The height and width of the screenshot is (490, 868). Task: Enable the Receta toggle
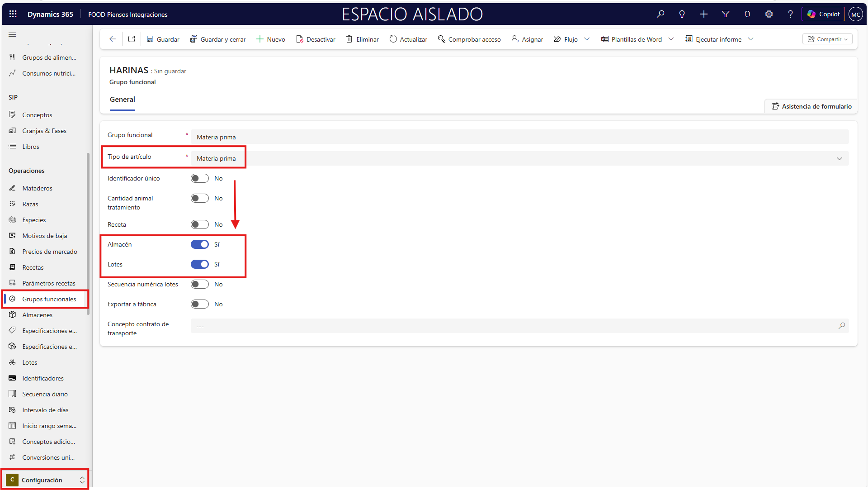(x=199, y=224)
